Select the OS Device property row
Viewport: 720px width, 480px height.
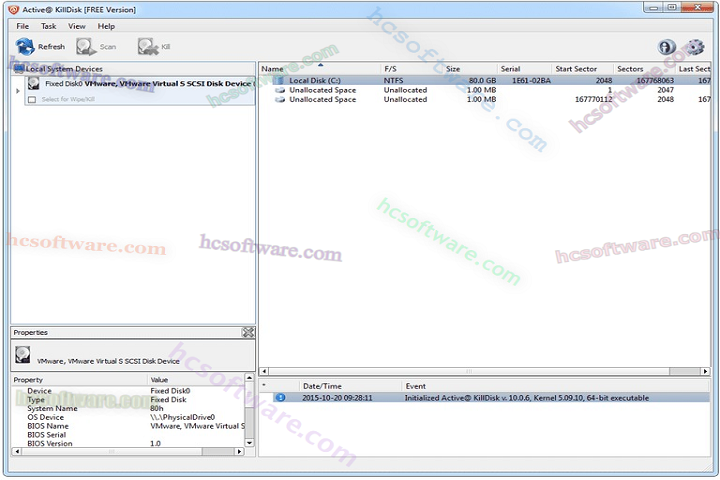128,417
